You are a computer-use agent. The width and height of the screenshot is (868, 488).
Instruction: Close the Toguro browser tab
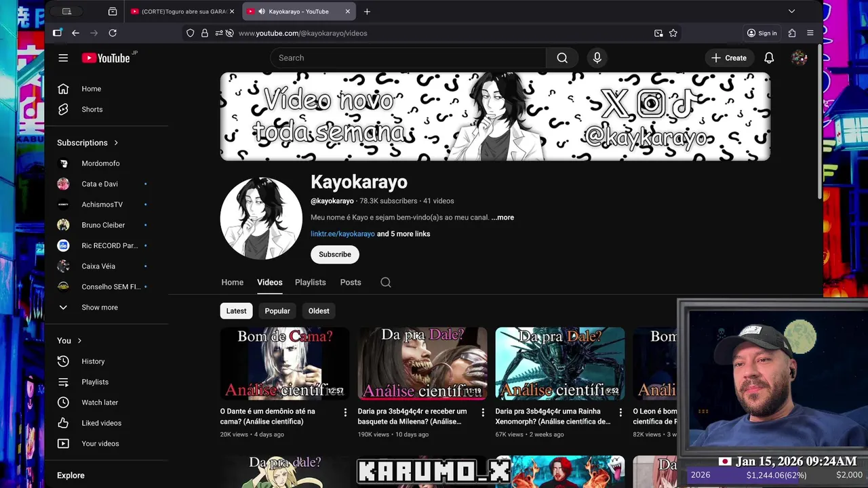pos(232,12)
